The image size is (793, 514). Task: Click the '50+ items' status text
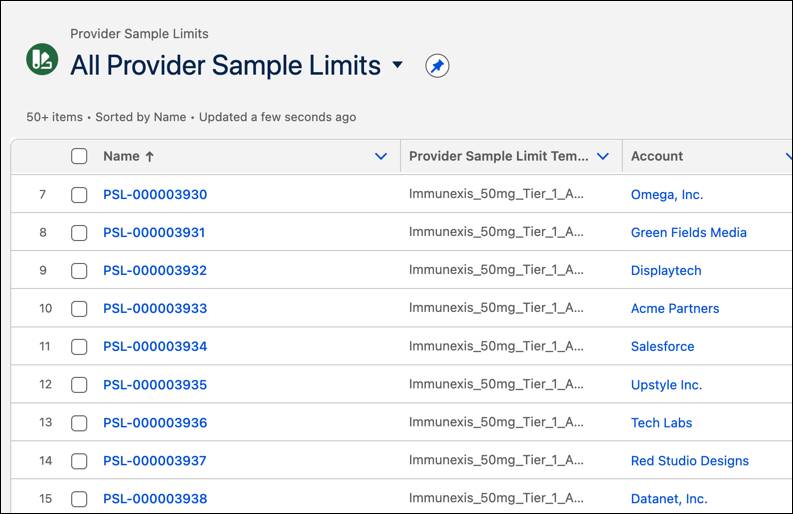tap(54, 117)
